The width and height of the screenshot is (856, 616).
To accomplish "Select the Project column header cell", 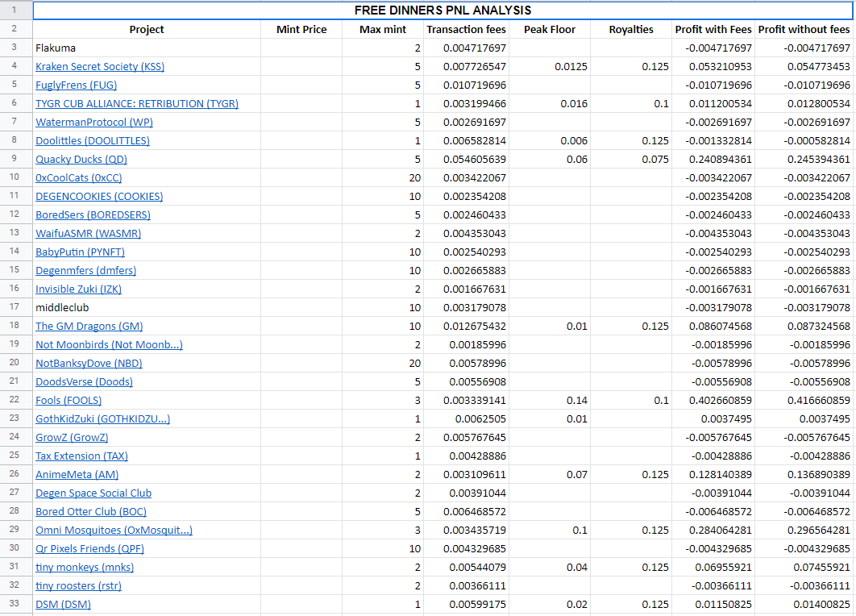I will [x=147, y=30].
